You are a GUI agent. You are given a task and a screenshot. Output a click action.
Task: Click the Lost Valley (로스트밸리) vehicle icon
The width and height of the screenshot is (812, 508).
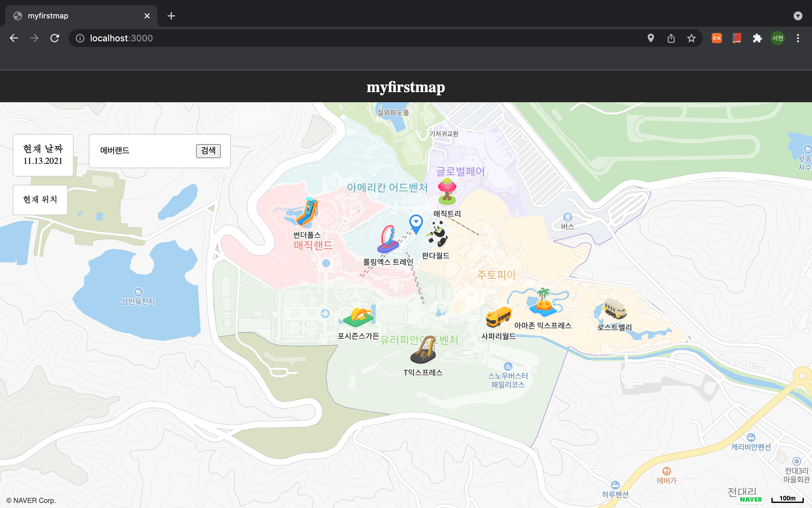[x=615, y=308]
